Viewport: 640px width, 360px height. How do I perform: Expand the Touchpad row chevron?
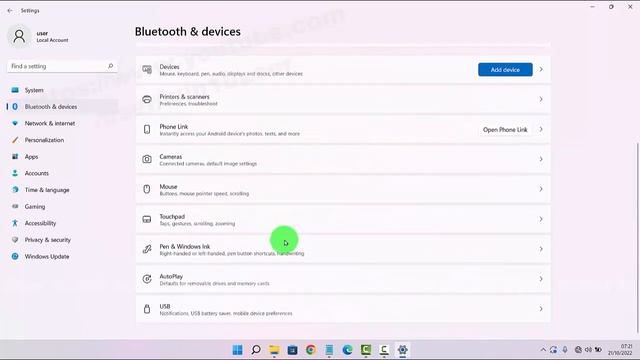(541, 220)
